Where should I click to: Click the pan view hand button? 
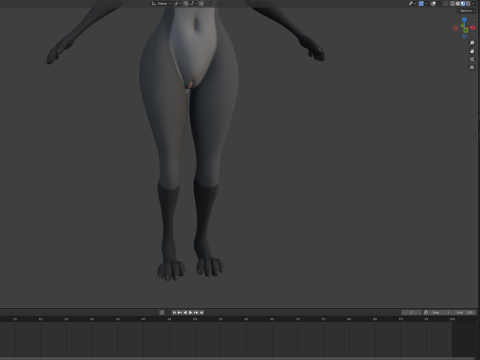click(x=472, y=51)
